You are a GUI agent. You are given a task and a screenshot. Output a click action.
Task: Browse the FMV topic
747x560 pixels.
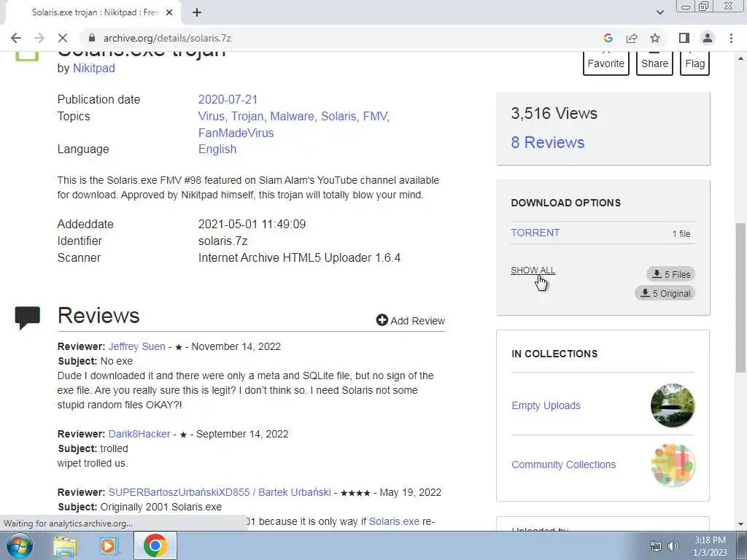pyautogui.click(x=374, y=116)
